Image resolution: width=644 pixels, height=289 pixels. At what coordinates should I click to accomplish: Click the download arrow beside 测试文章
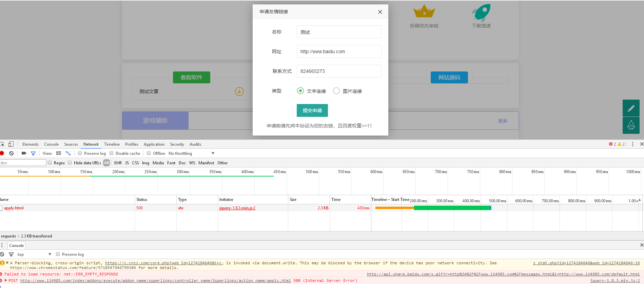click(239, 91)
